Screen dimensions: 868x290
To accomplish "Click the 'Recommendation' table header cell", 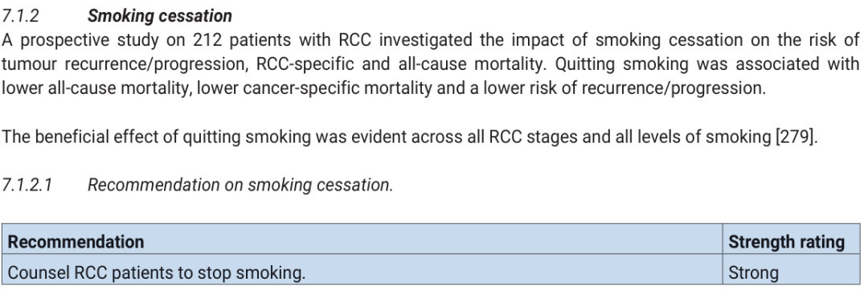I will point(362,241).
